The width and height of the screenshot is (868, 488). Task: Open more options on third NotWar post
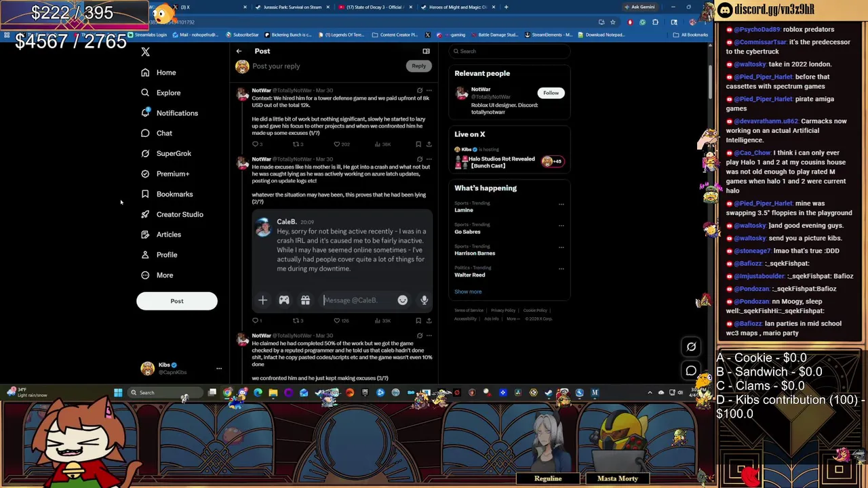click(429, 335)
